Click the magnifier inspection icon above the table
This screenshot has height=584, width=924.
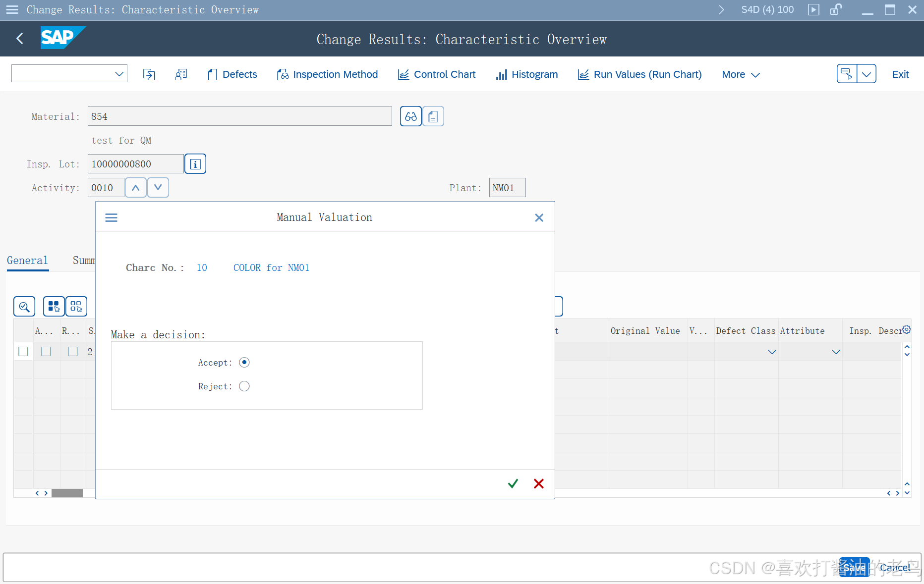click(x=24, y=306)
